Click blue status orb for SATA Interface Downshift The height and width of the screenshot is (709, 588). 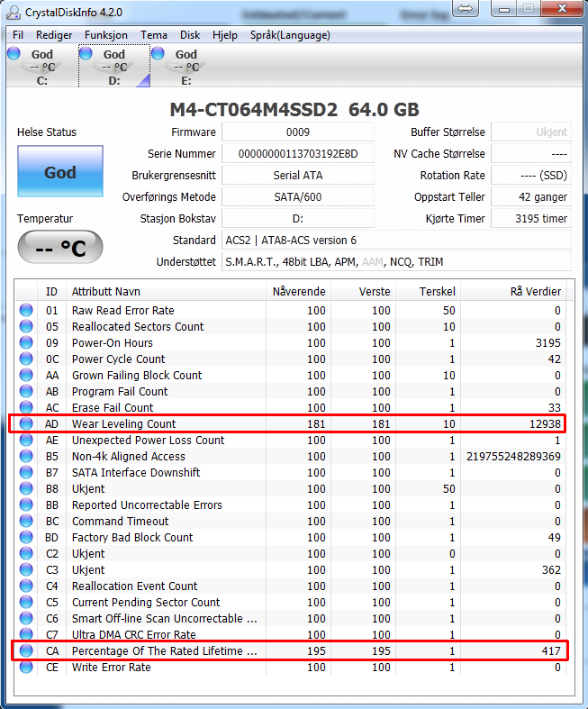tap(26, 472)
